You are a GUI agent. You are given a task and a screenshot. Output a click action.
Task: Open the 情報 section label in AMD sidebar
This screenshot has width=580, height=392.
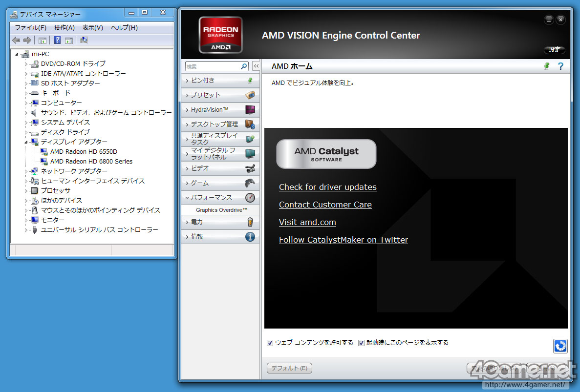click(197, 236)
